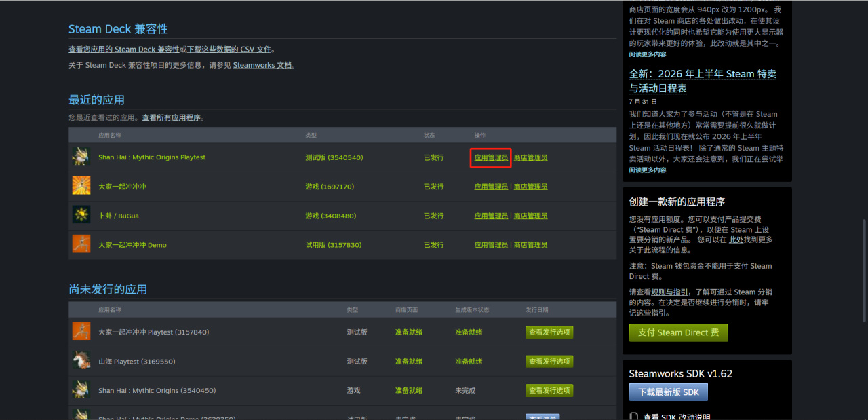This screenshot has width=868, height=420.
Task: Click Shan Hai : Mythic Origins (3540450) app name
Action: [157, 391]
